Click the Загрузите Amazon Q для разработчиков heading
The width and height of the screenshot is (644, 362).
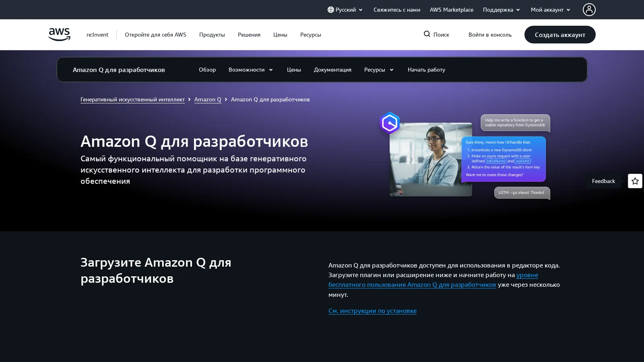click(x=156, y=270)
